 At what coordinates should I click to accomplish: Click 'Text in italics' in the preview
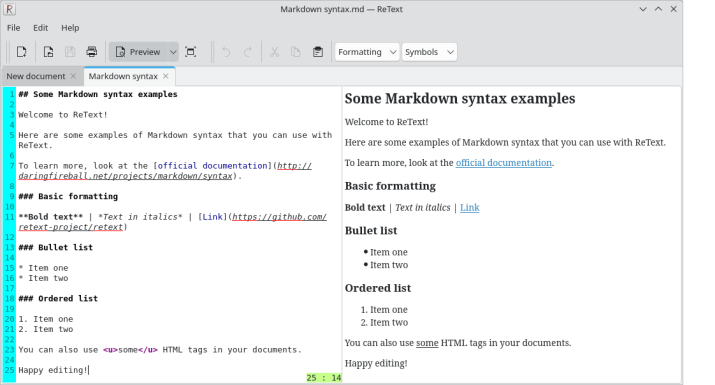(423, 208)
